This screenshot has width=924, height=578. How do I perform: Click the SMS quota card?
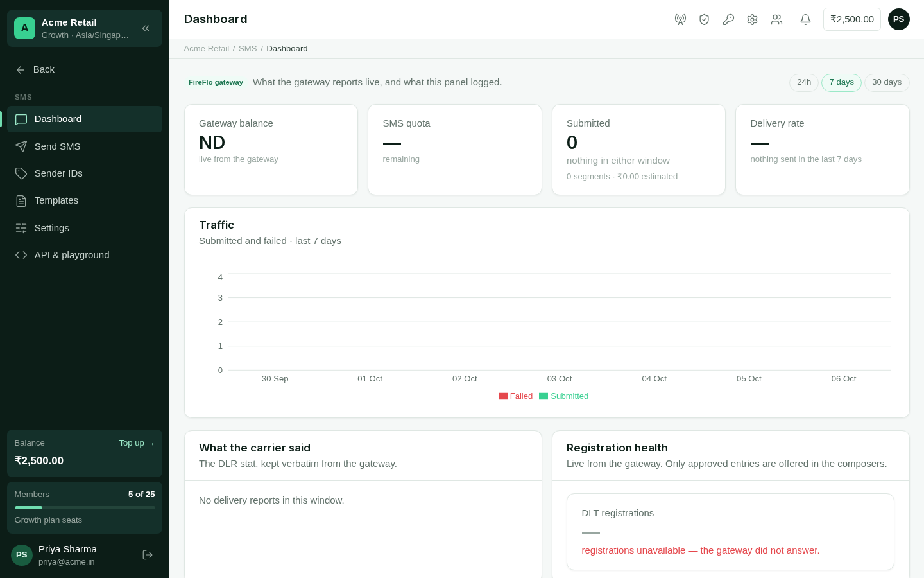455,150
